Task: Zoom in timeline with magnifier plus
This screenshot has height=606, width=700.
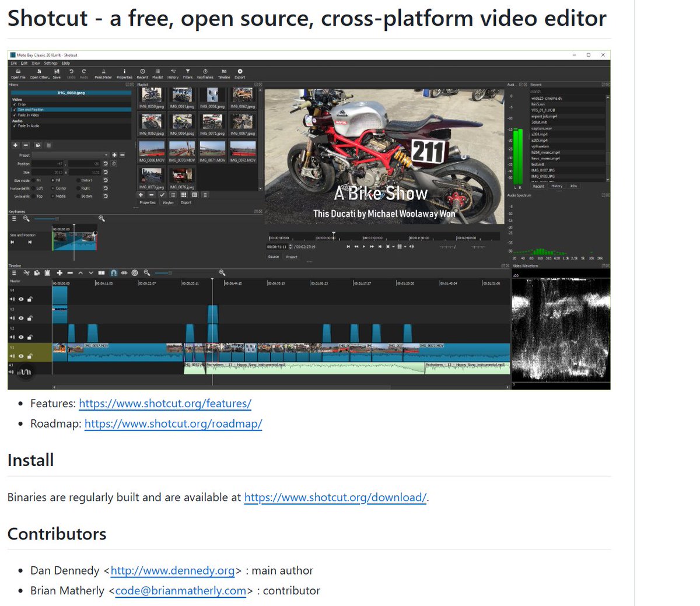Action: point(222,272)
